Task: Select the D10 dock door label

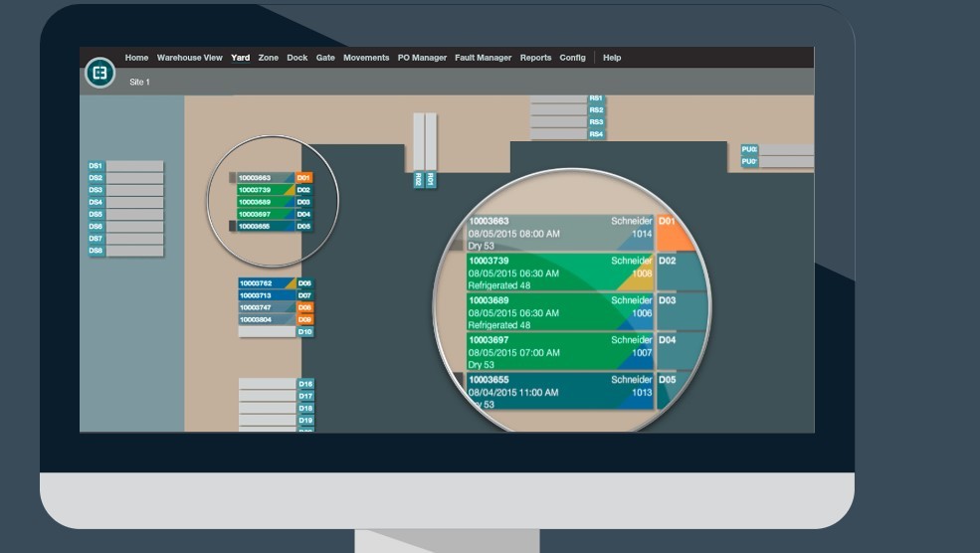Action: tap(305, 331)
